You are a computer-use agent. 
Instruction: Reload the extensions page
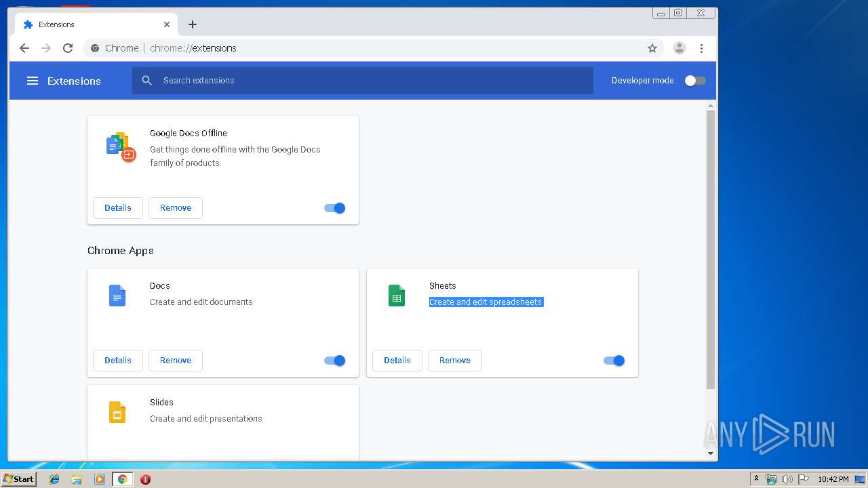(x=68, y=48)
